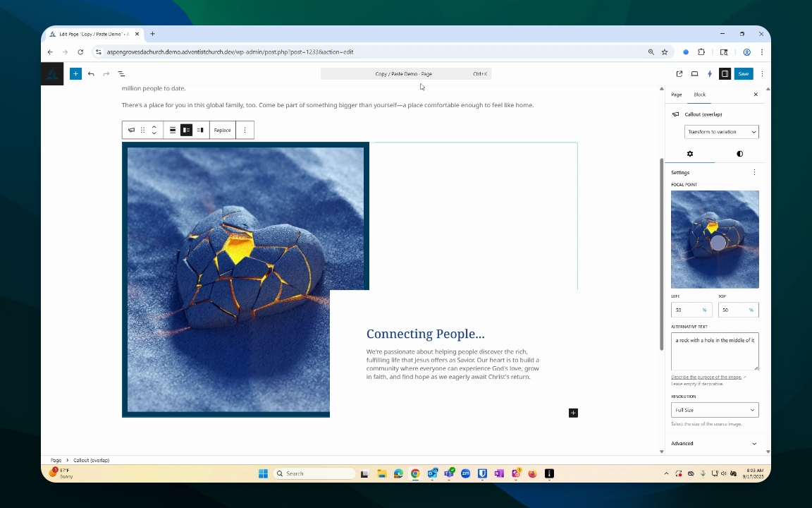
Task: Click the focal point picker handle
Action: pos(718,243)
